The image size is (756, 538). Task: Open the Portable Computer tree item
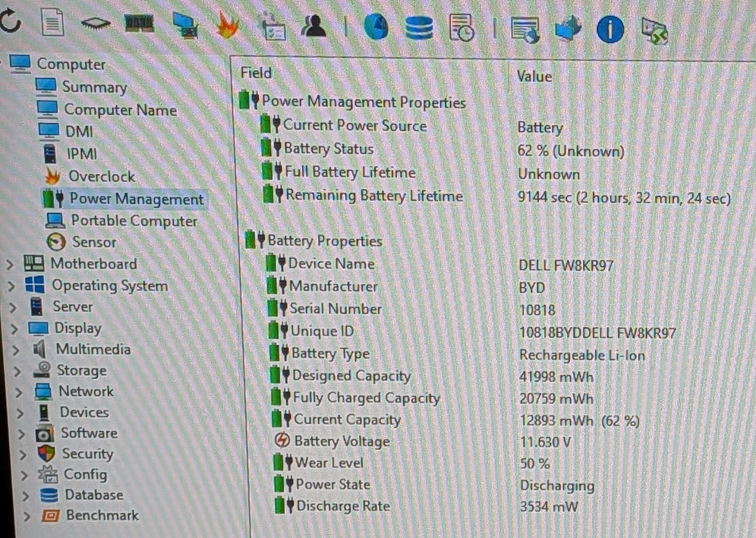[121, 220]
